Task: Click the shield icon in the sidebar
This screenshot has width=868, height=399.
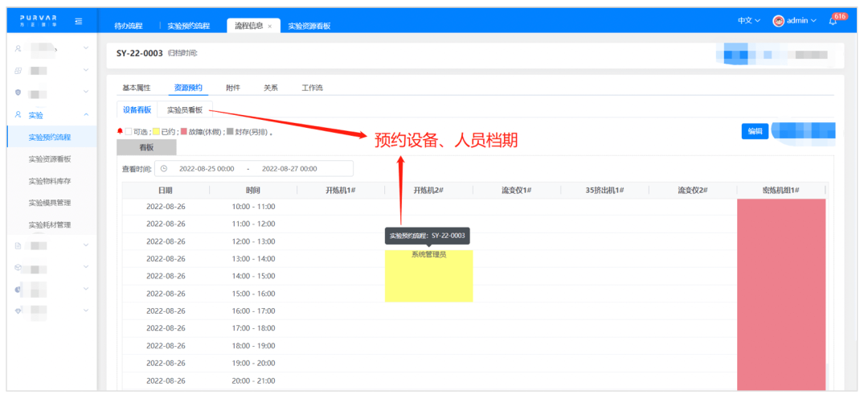Action: (x=18, y=93)
